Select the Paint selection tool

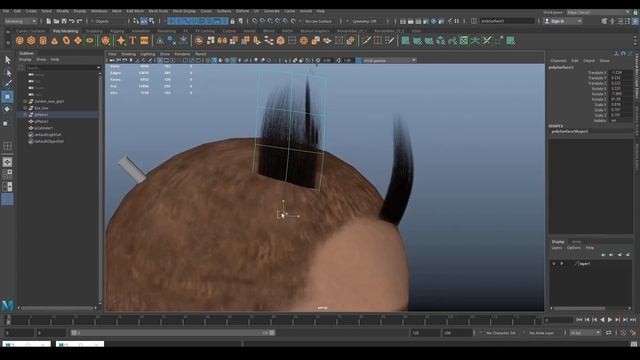point(7,84)
